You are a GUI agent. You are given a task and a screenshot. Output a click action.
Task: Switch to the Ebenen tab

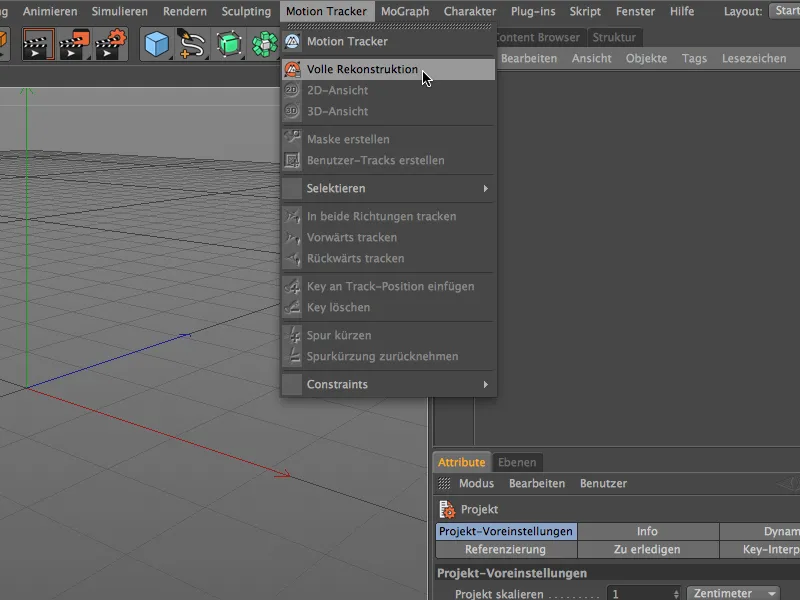pos(517,462)
